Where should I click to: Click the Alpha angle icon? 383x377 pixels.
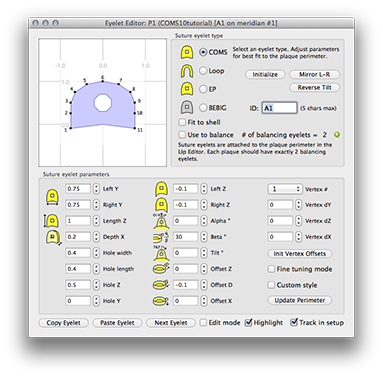pos(161,221)
